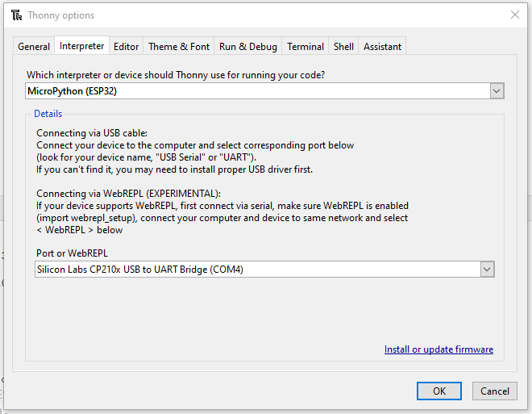Confirm settings with the OK button

tap(439, 391)
